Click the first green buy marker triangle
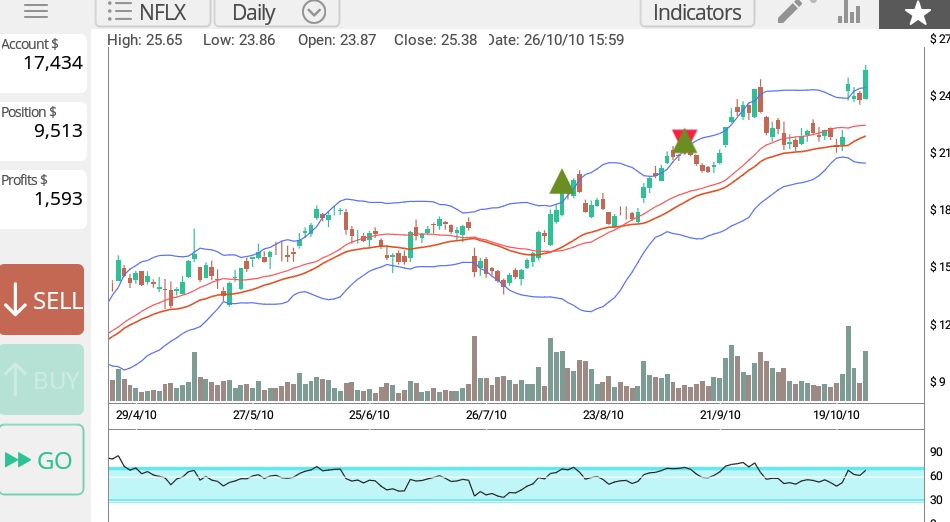 tap(562, 182)
